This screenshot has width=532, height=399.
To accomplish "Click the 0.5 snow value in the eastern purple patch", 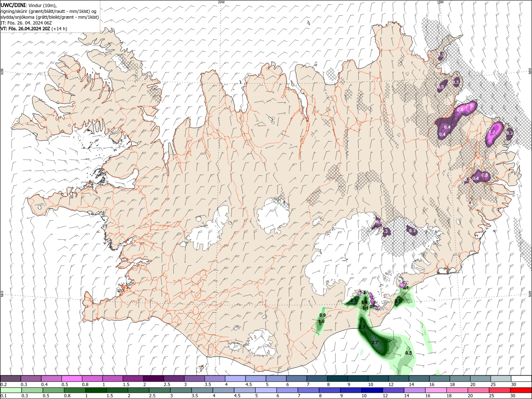I will pyautogui.click(x=485, y=175).
